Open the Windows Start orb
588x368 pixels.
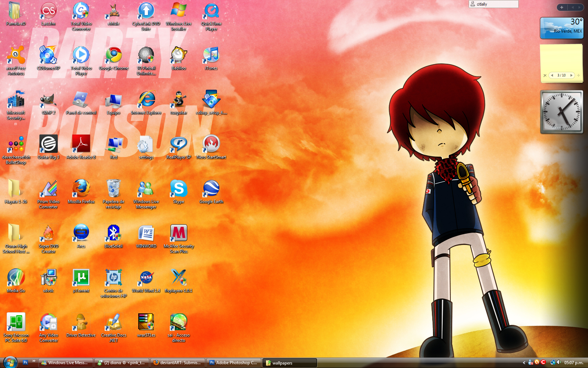(10, 362)
